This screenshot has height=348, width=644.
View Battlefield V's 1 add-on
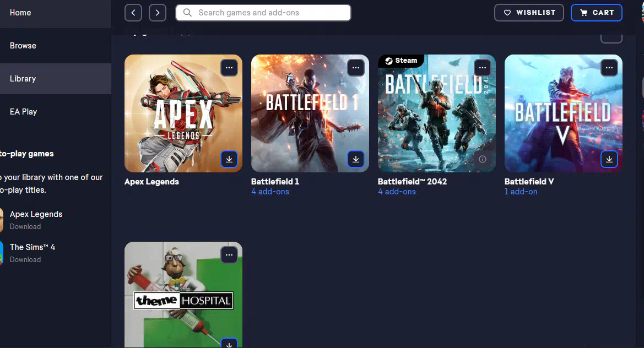click(521, 192)
